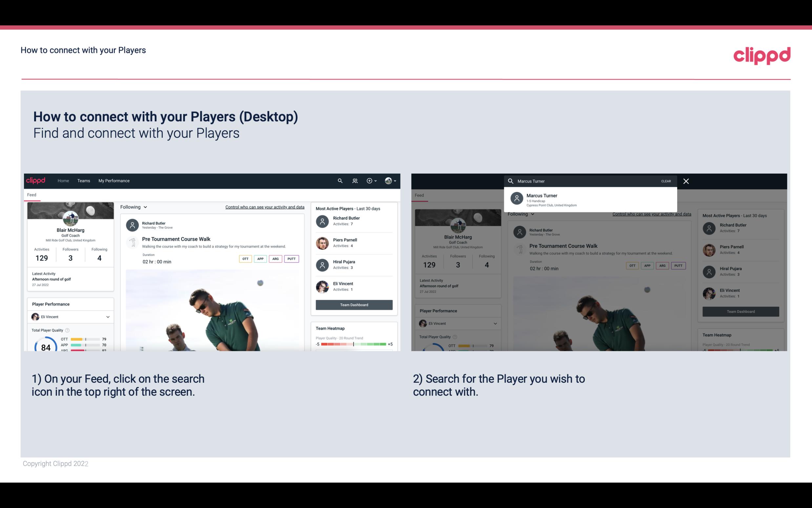
Task: Click the close X icon on search overlay
Action: point(685,181)
